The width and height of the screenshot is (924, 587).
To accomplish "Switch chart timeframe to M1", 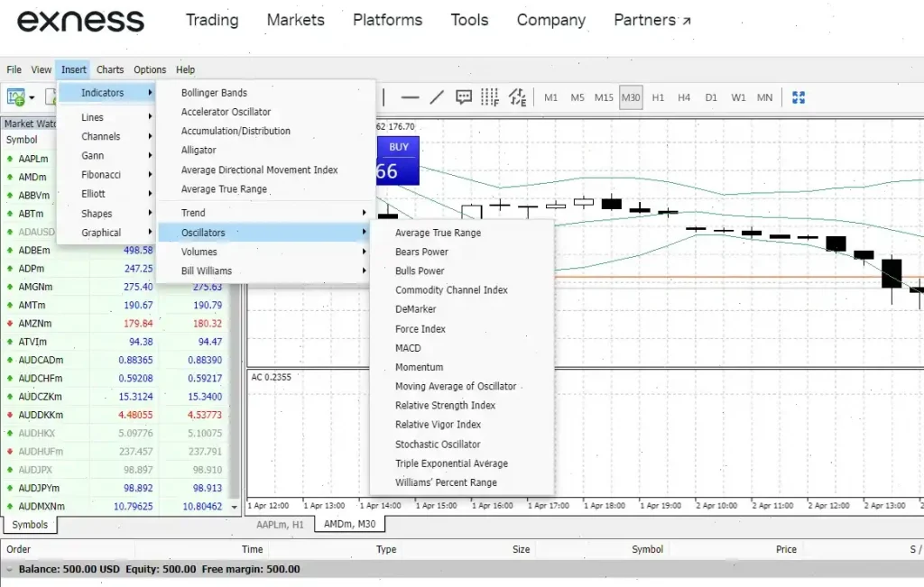I will 551,97.
